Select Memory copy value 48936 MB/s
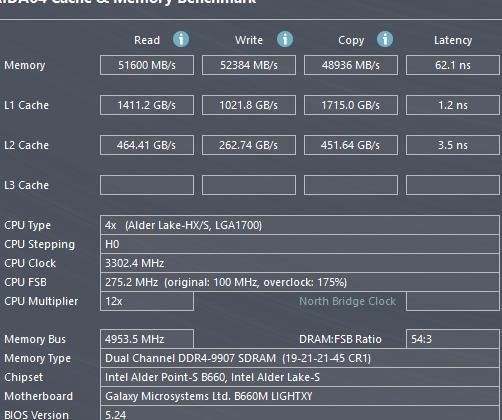The height and width of the screenshot is (420, 502). tap(351, 65)
